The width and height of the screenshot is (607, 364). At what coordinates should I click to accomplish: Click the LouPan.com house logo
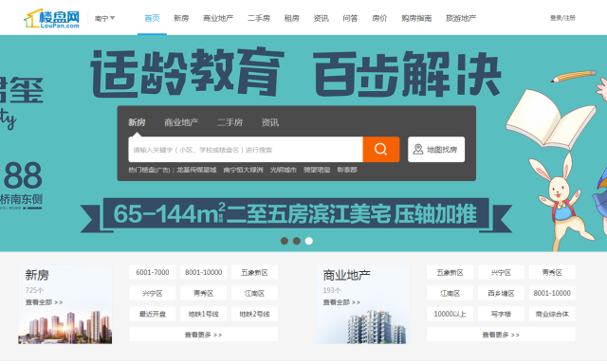point(52,18)
